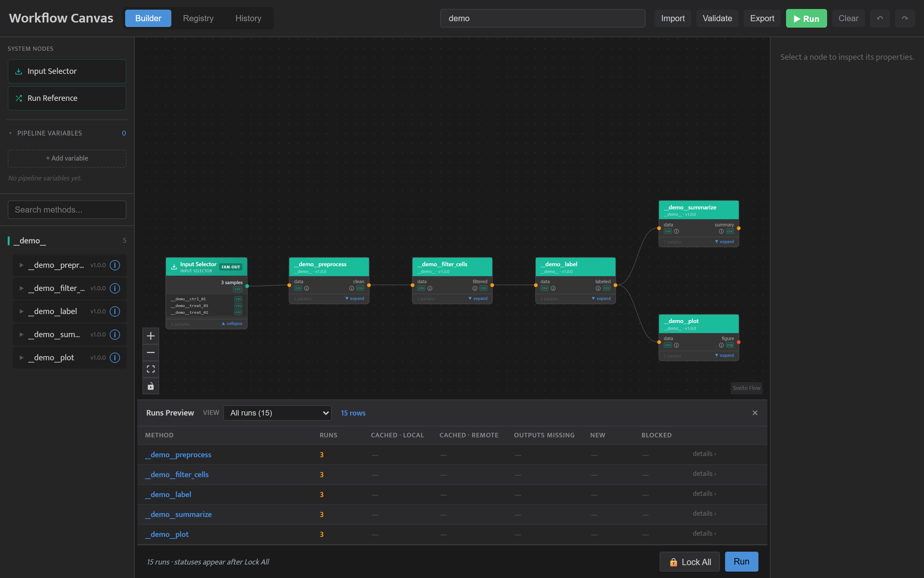This screenshot has width=924, height=578.
Task: Click info icon beside data input on filter_cells node
Action: coord(430,288)
